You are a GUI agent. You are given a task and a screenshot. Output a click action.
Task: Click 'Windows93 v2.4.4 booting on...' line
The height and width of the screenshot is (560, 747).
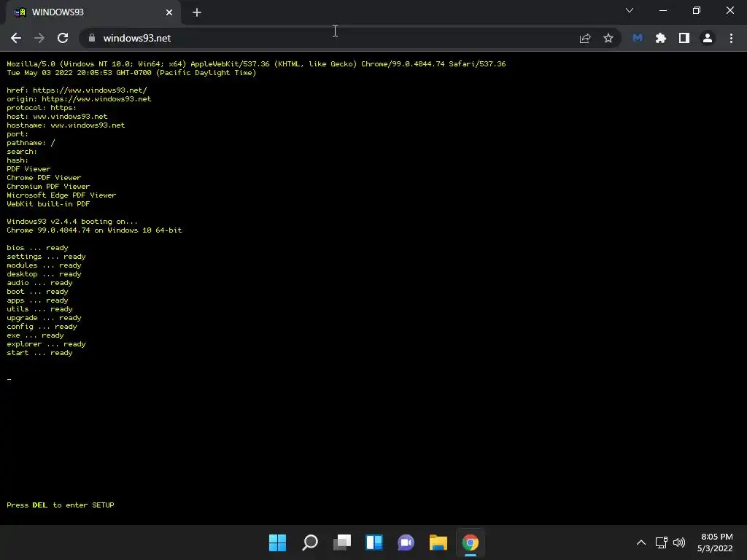pyautogui.click(x=72, y=222)
